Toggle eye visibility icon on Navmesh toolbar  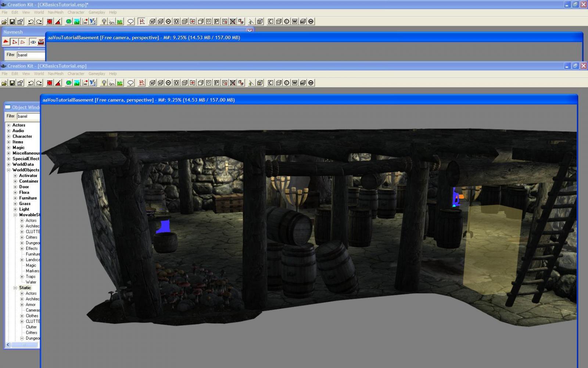33,42
